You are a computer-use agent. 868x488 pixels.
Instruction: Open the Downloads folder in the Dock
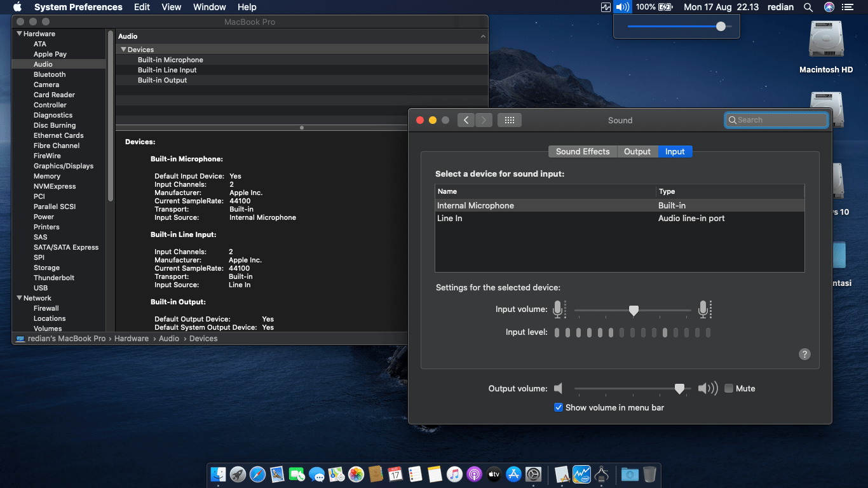coord(630,474)
